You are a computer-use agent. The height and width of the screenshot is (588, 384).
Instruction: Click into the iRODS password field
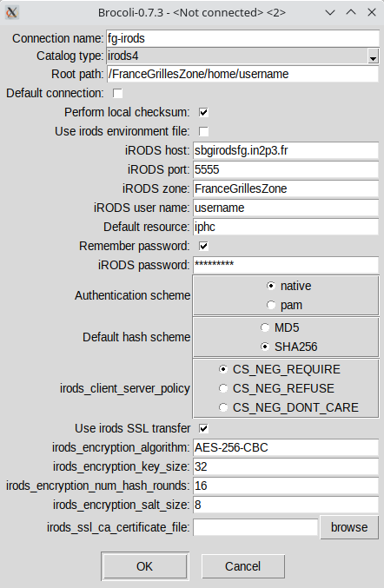(286, 265)
